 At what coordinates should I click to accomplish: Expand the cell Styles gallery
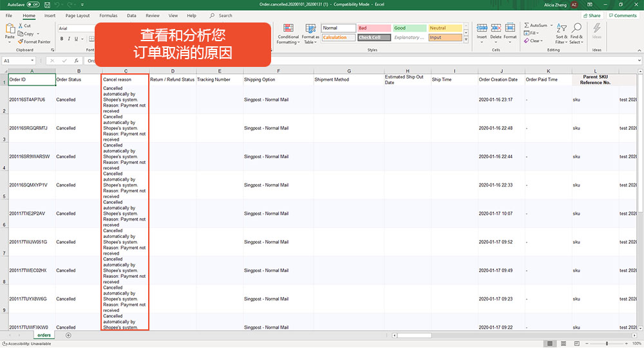pos(466,39)
